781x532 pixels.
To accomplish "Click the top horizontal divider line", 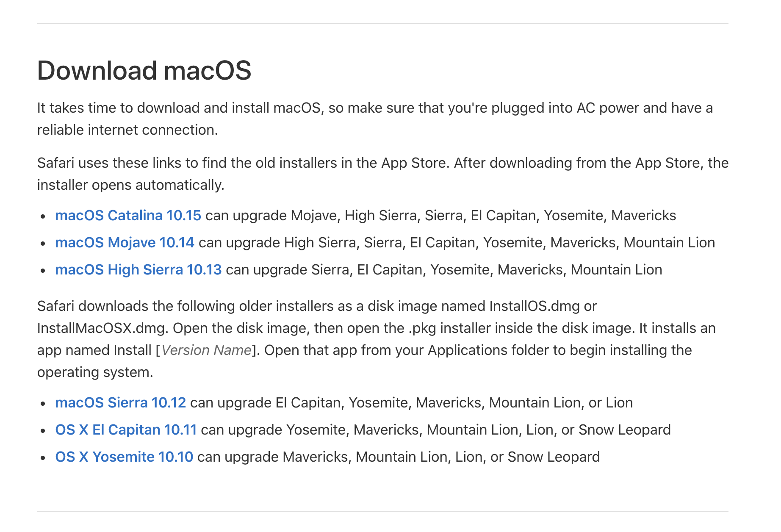I will tap(382, 23).
